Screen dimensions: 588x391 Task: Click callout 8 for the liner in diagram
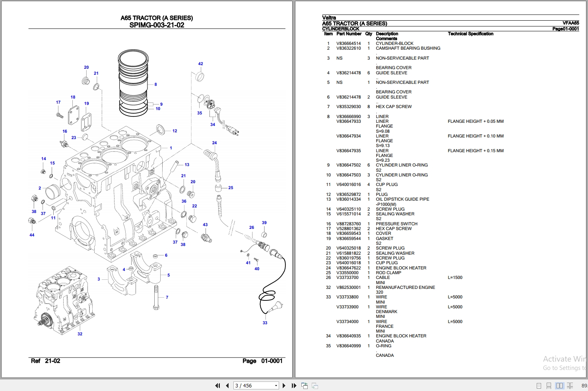click(155, 84)
